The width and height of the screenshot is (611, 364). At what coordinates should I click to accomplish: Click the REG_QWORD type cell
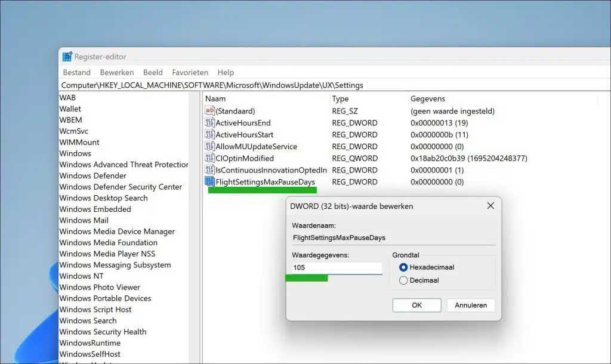pyautogui.click(x=354, y=158)
